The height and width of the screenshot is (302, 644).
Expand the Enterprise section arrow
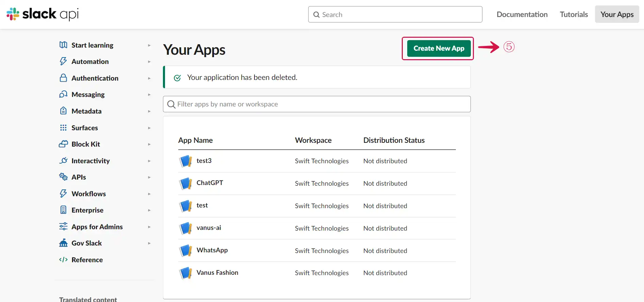coord(149,210)
